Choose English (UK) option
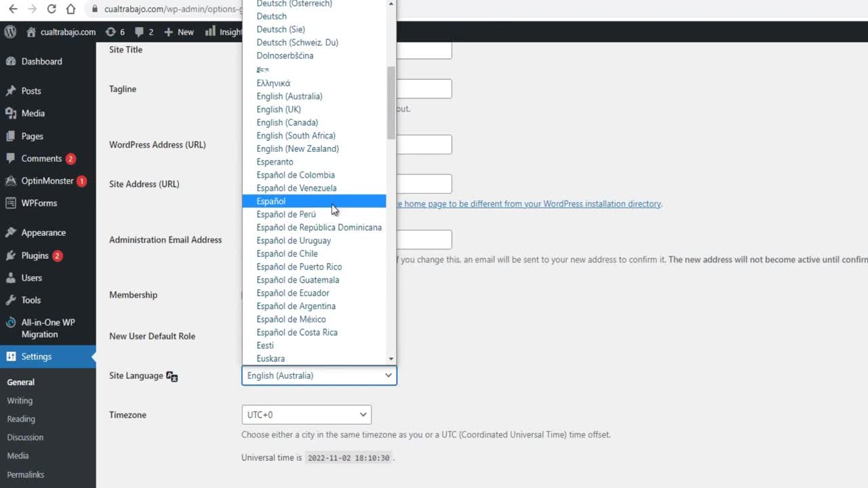 [x=314, y=109]
